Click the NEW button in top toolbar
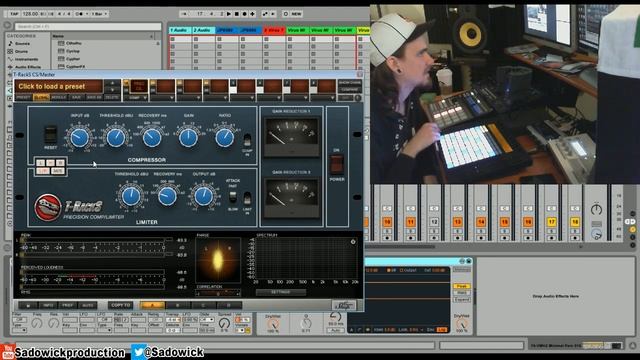The image size is (640, 360). click(x=296, y=14)
